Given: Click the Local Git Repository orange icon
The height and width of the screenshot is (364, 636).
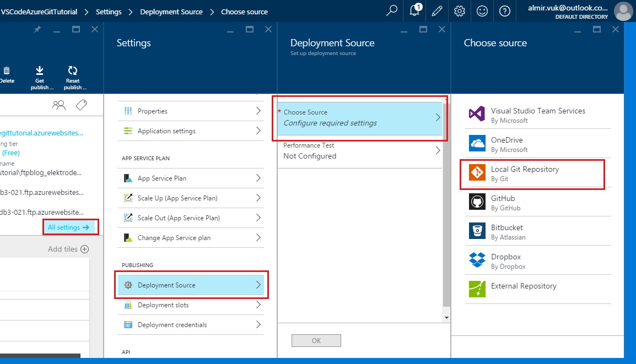Looking at the screenshot, I should (477, 172).
